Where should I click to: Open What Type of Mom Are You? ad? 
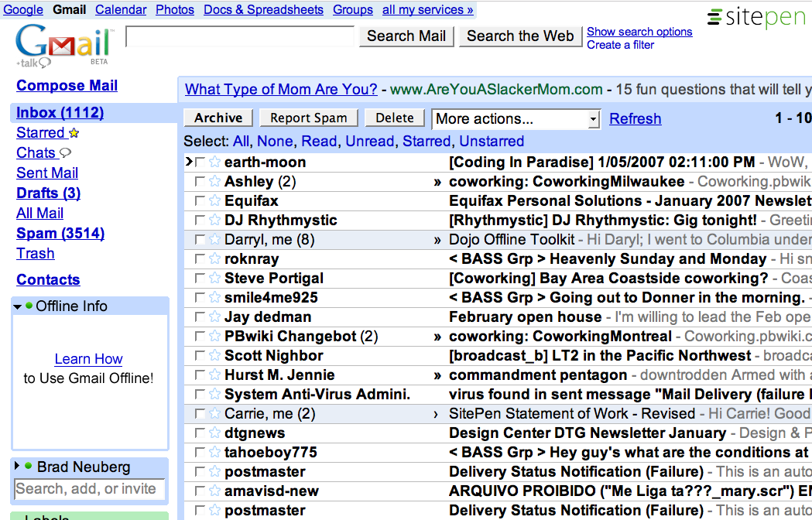click(x=281, y=89)
